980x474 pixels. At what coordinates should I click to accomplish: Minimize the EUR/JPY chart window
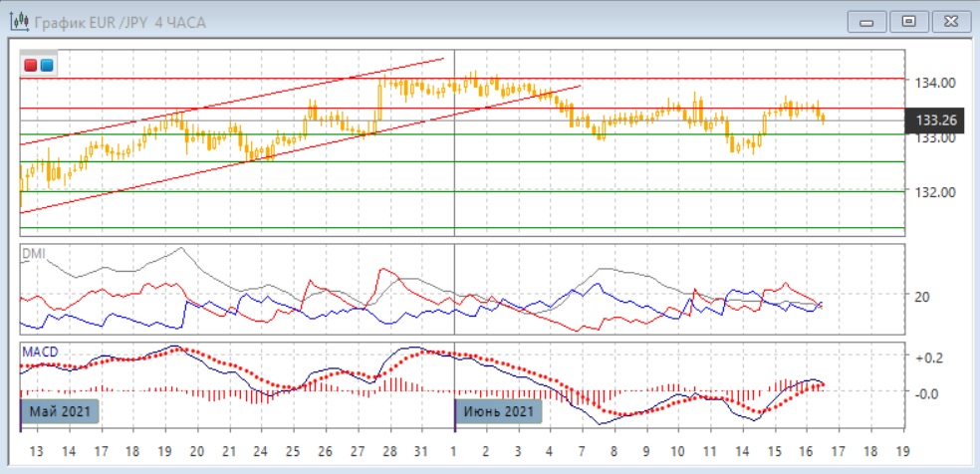pos(867,21)
